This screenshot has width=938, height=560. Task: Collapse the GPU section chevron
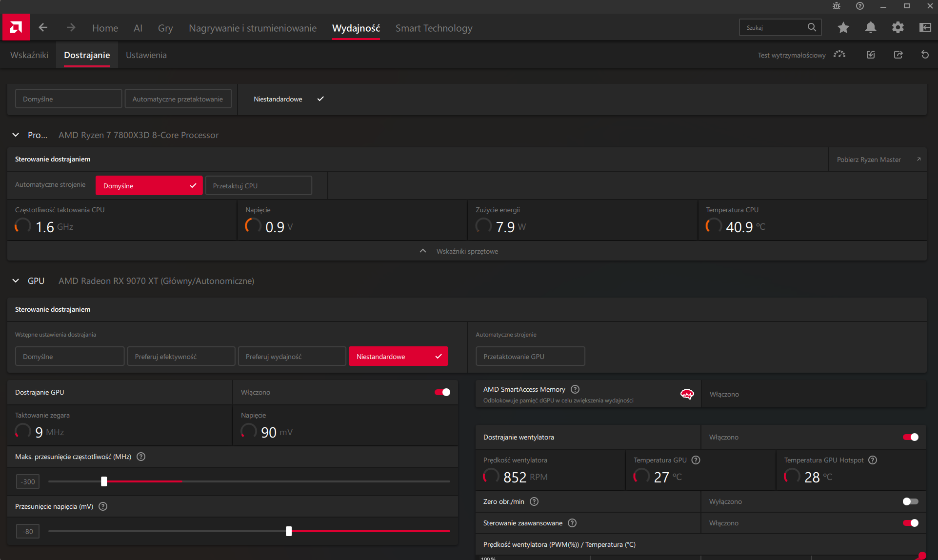tap(16, 281)
